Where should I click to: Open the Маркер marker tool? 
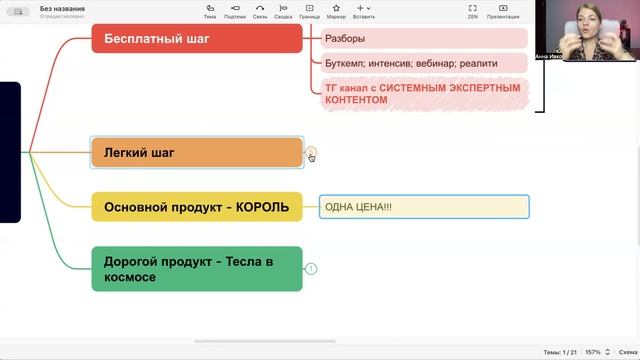click(336, 12)
